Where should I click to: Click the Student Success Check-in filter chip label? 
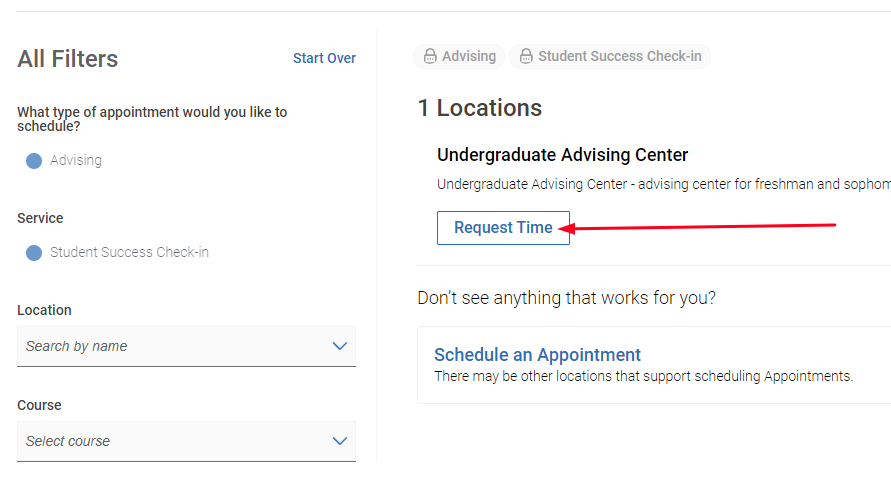click(x=619, y=57)
